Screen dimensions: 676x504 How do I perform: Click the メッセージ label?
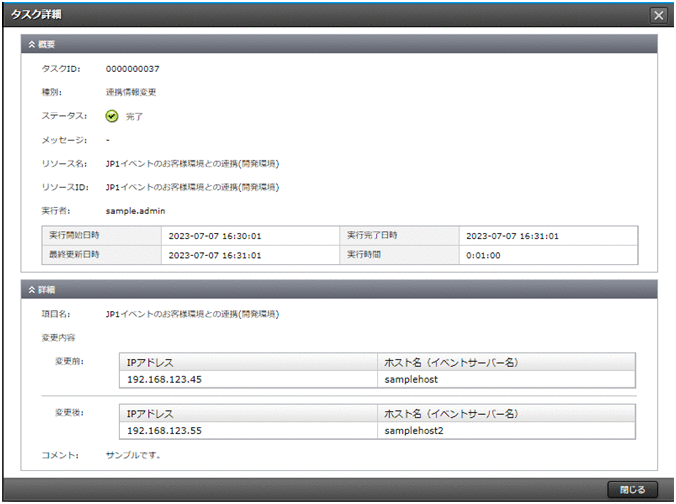(x=64, y=140)
